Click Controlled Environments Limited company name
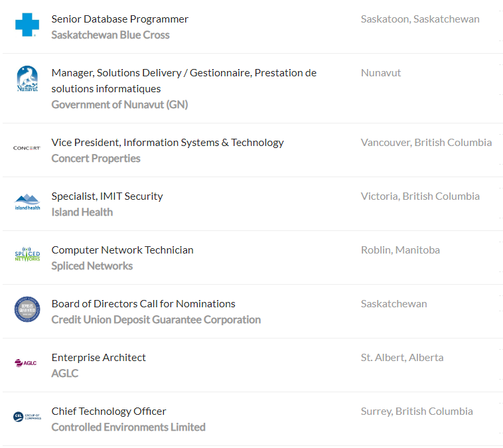 click(128, 427)
